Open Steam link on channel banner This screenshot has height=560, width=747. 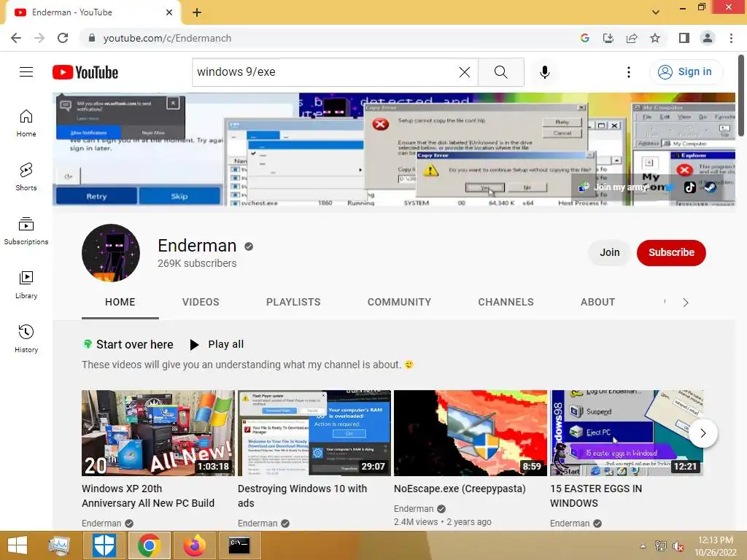[711, 187]
